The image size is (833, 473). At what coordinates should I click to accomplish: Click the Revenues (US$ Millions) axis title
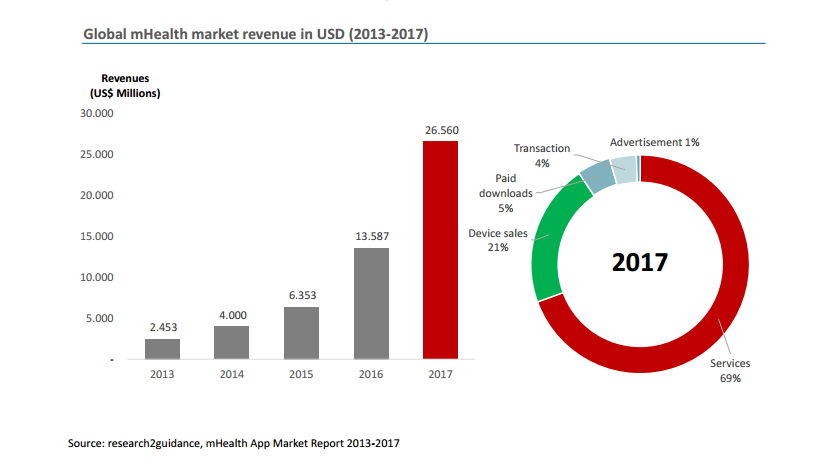131,86
